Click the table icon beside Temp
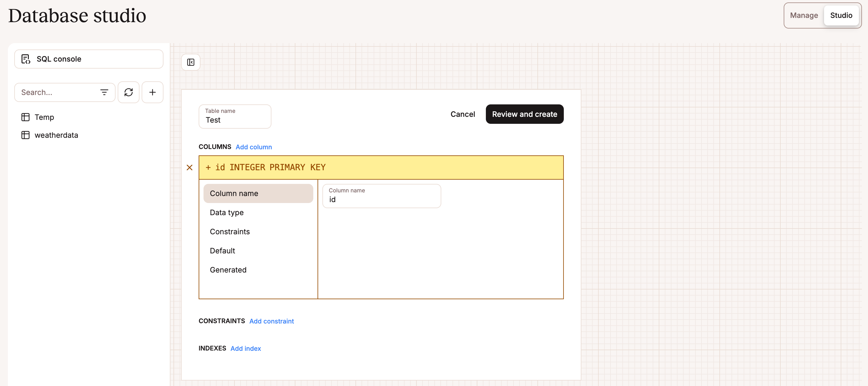 pyautogui.click(x=25, y=117)
